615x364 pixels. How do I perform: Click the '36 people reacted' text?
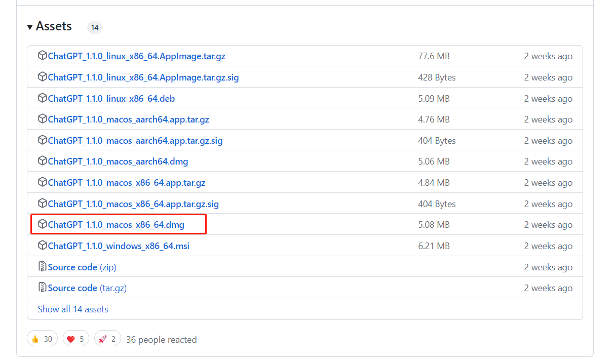(161, 340)
